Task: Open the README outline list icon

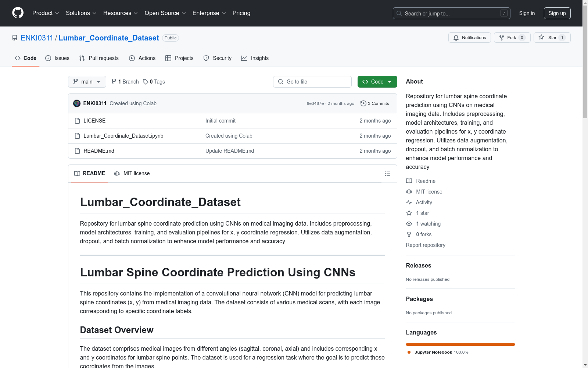Action: [387, 174]
